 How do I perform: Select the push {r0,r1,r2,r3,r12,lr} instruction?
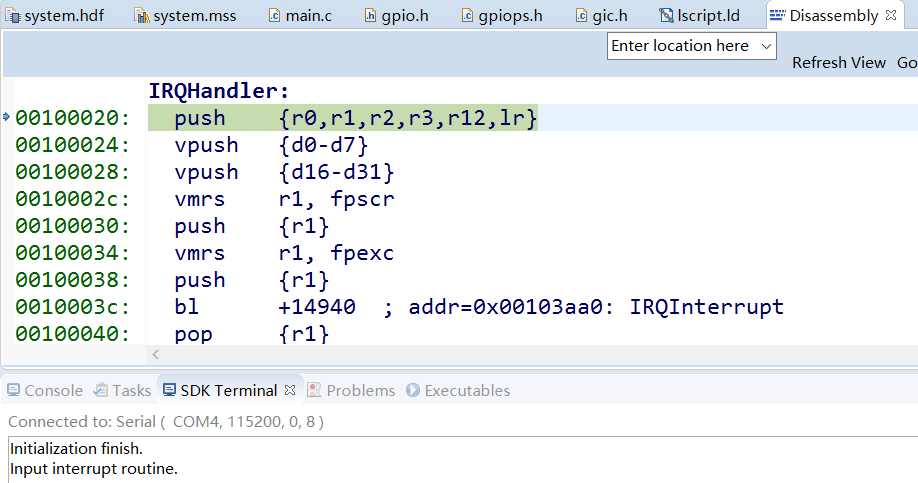343,118
